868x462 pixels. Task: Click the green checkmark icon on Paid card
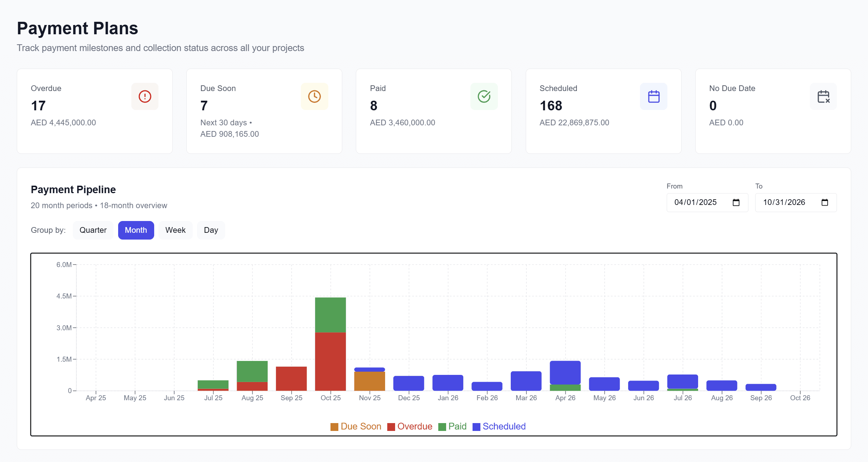coord(484,96)
